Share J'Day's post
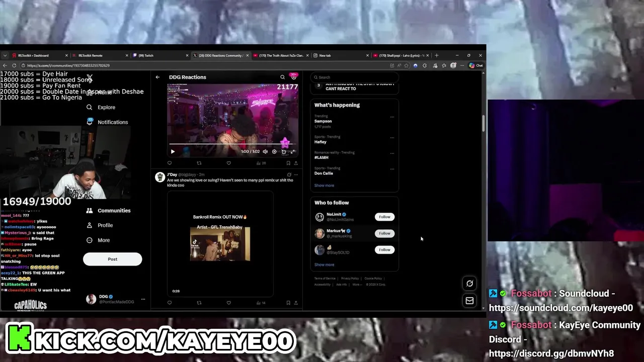 point(296,303)
